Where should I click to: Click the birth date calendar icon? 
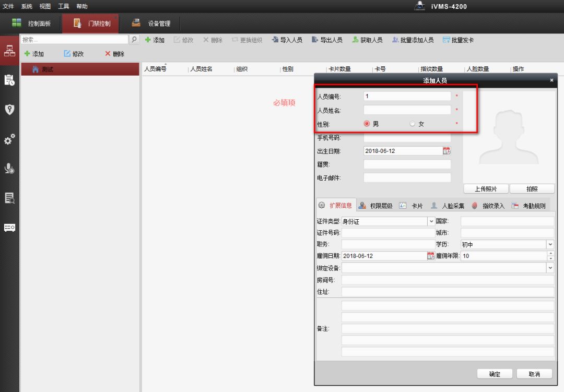tap(446, 151)
